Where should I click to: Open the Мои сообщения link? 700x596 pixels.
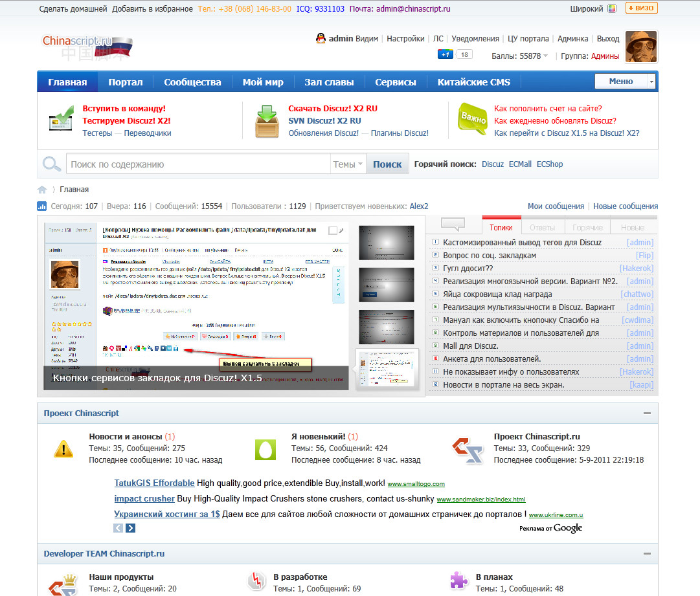[556, 206]
